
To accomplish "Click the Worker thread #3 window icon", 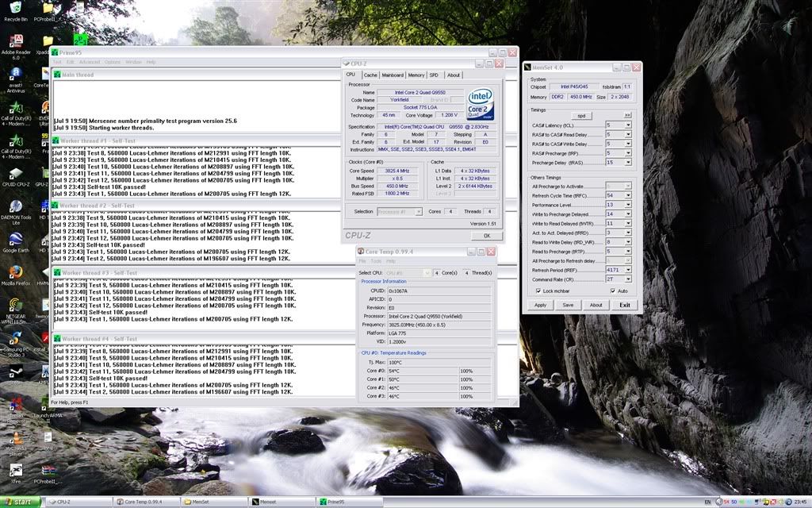I will pyautogui.click(x=57, y=273).
